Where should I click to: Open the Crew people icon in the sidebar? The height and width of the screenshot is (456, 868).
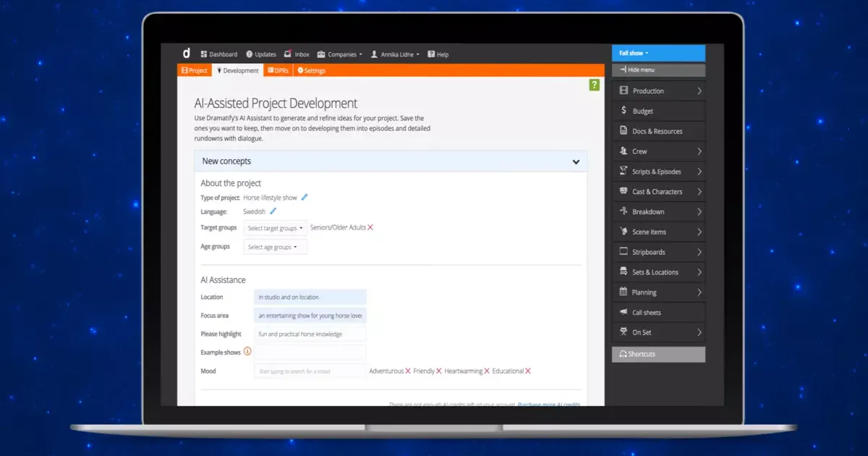pos(624,151)
